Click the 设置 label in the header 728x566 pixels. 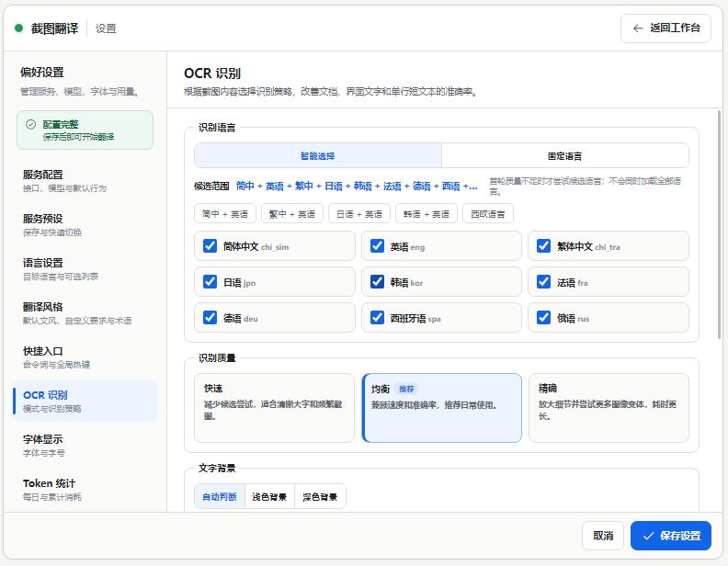click(106, 28)
